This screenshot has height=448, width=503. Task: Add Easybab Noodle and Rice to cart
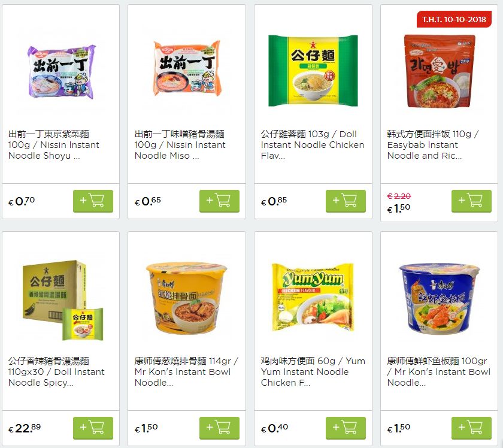pyautogui.click(x=472, y=201)
